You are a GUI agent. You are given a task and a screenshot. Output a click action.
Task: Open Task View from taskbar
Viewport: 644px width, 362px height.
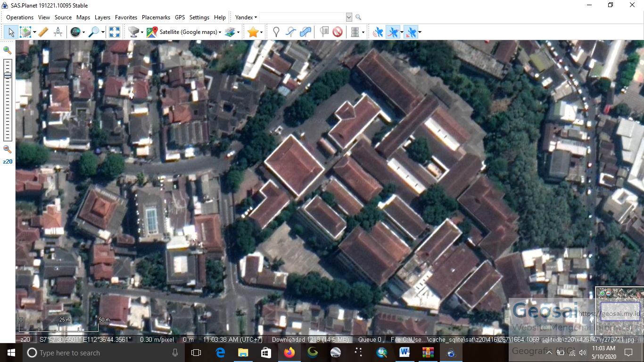coord(196,353)
